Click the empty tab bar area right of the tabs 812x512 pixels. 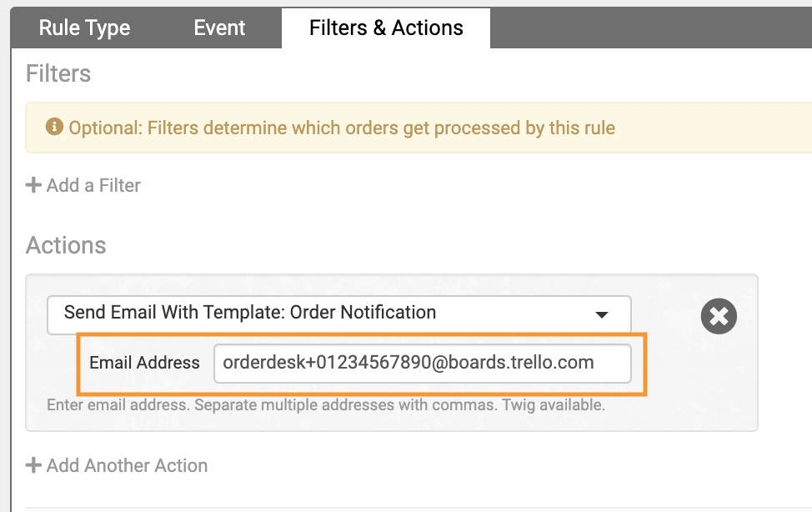click(650, 28)
